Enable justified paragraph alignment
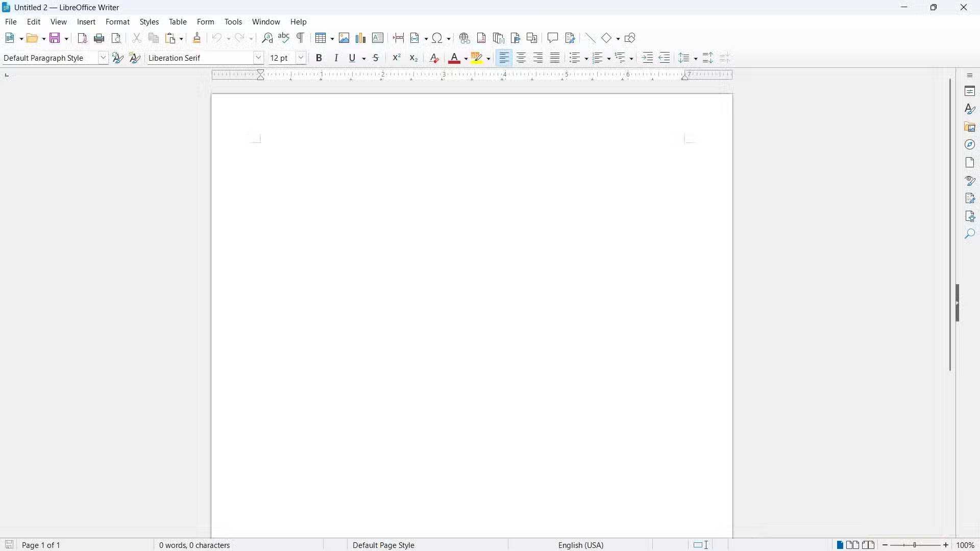980x551 pixels. [x=556, y=58]
